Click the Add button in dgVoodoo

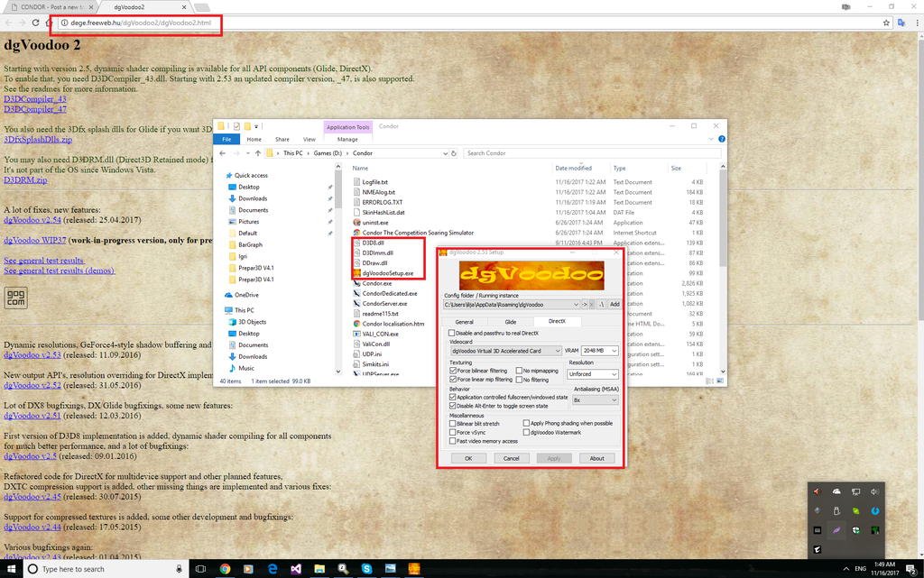click(614, 304)
